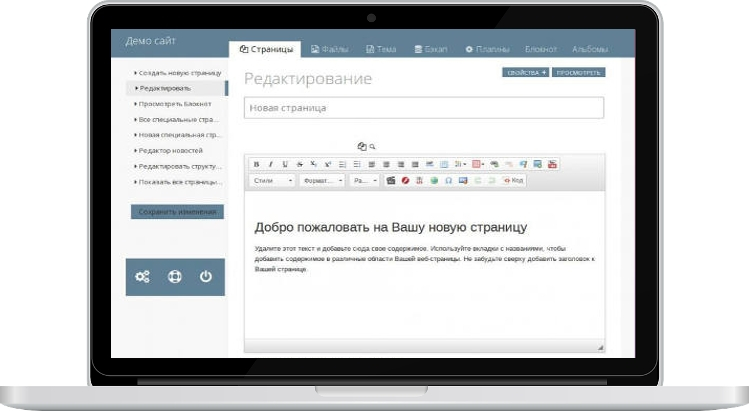Click Создать новую страницу link
The image size is (749, 411).
(178, 73)
